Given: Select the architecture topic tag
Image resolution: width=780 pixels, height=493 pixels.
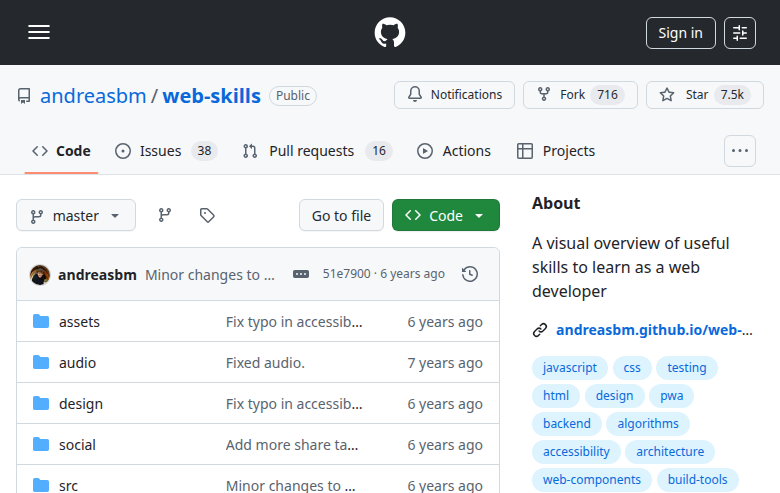Looking at the screenshot, I should pyautogui.click(x=670, y=451).
